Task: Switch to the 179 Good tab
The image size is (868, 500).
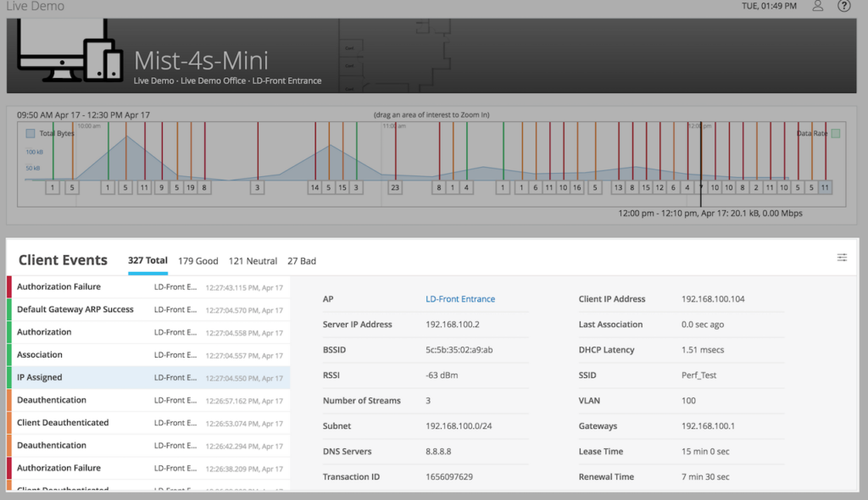Action: pyautogui.click(x=198, y=261)
